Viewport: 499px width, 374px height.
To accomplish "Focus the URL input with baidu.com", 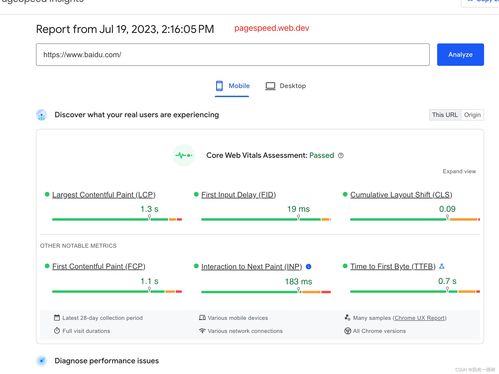I will point(233,55).
